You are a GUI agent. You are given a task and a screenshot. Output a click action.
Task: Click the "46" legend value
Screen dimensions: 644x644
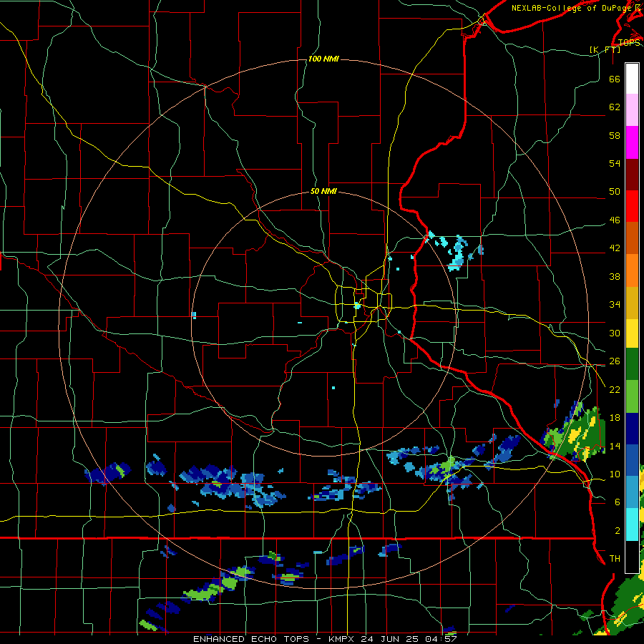(615, 220)
